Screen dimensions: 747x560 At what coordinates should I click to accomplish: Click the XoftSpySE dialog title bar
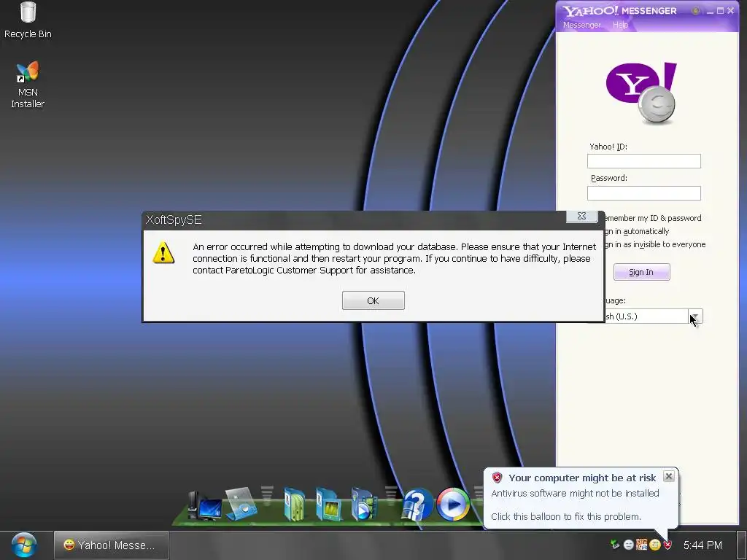click(x=355, y=220)
